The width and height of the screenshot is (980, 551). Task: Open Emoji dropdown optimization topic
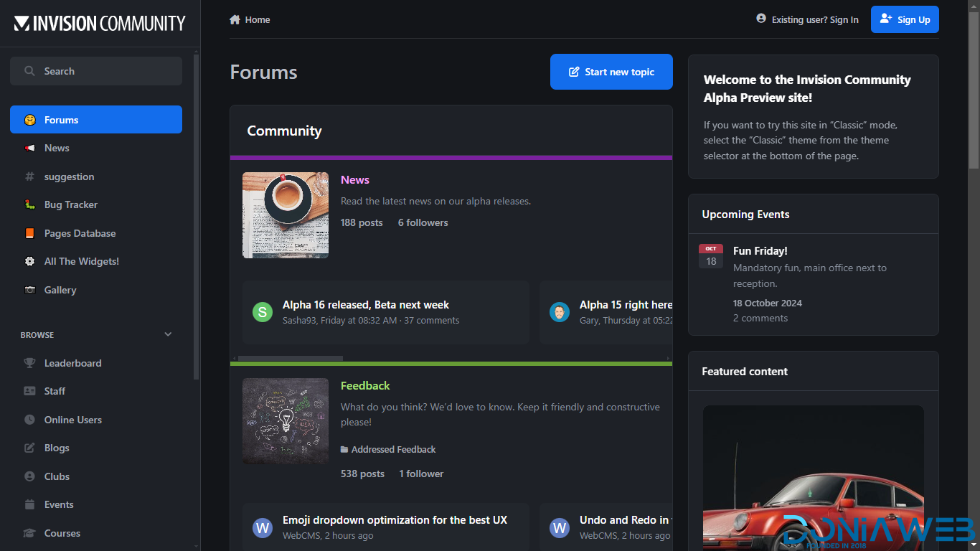coord(395,520)
